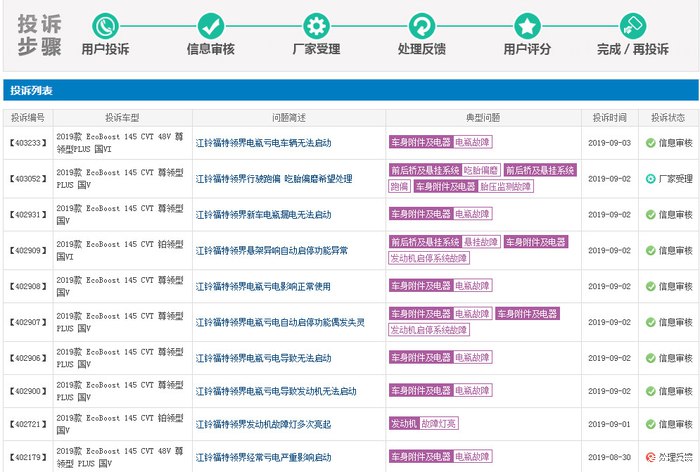Click green status icon in row 403233

(650, 143)
